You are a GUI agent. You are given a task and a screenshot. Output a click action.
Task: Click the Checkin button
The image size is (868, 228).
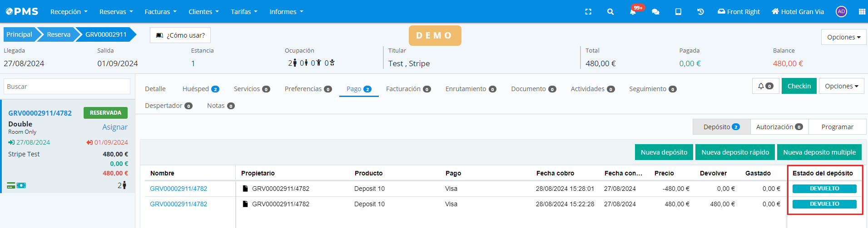pos(799,86)
